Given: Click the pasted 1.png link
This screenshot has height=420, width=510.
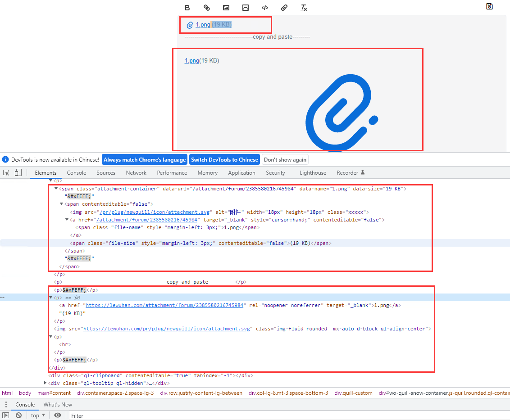Looking at the screenshot, I should pyautogui.click(x=191, y=60).
